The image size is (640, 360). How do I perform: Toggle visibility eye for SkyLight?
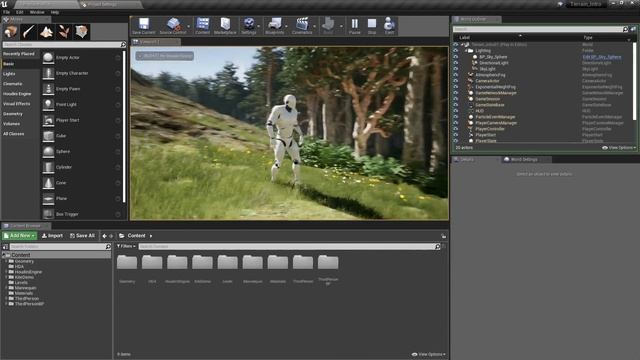tap(456, 69)
